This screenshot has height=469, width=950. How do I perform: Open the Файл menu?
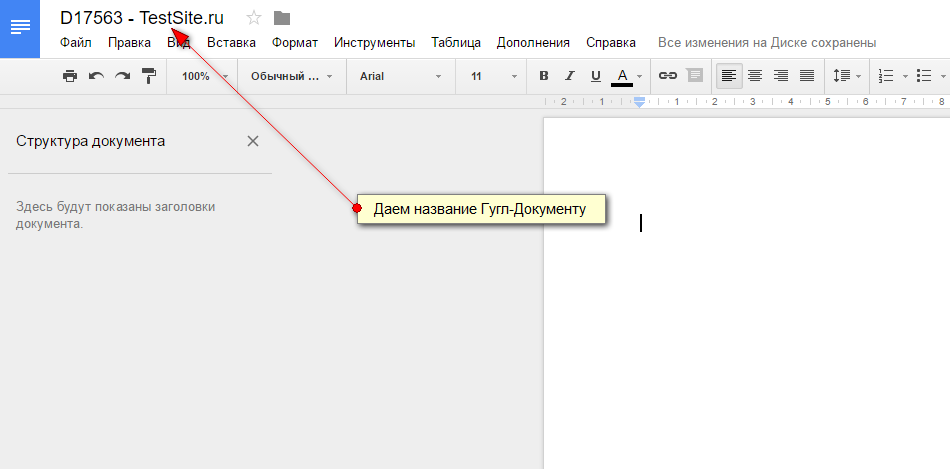[x=76, y=42]
